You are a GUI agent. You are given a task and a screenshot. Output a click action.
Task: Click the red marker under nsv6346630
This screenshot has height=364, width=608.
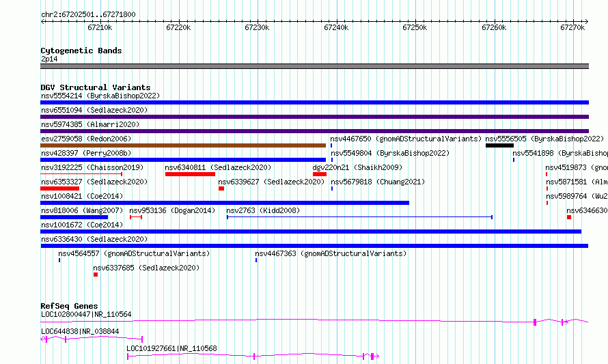[x=569, y=217]
